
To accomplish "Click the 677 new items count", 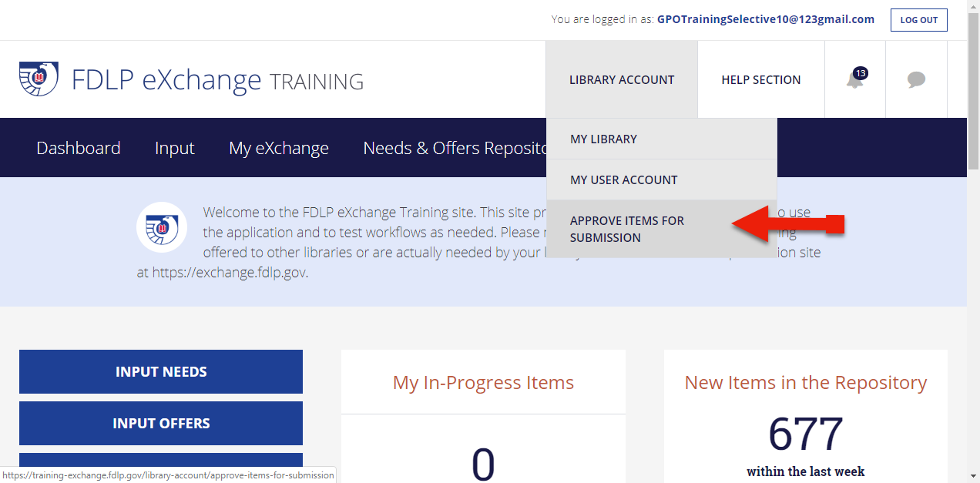I will point(806,434).
